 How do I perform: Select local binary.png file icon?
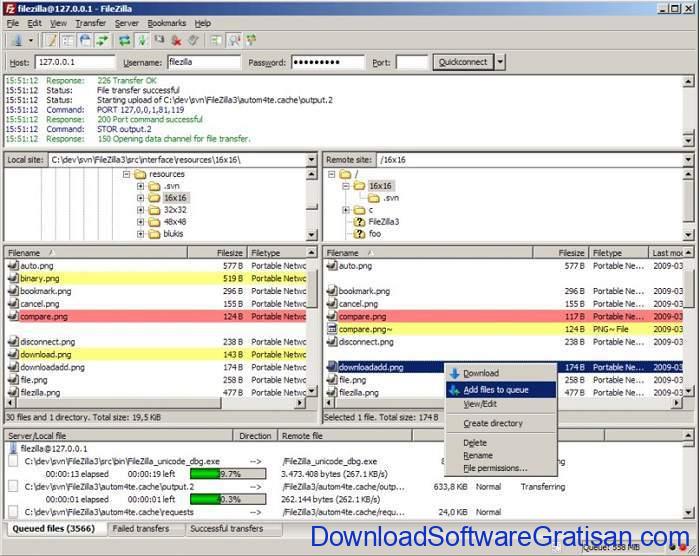(x=13, y=278)
